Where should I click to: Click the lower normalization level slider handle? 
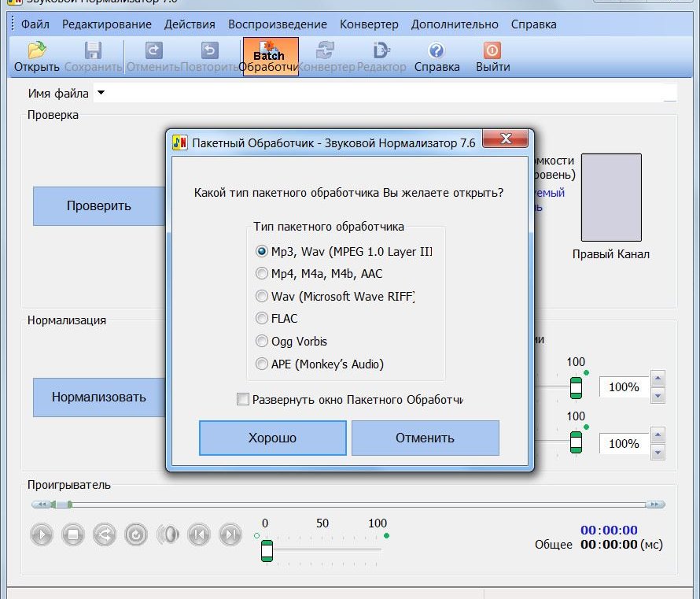[576, 442]
